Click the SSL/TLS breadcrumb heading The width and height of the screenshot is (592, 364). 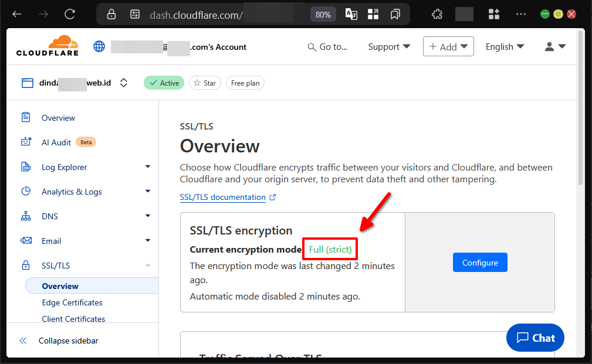pos(197,127)
